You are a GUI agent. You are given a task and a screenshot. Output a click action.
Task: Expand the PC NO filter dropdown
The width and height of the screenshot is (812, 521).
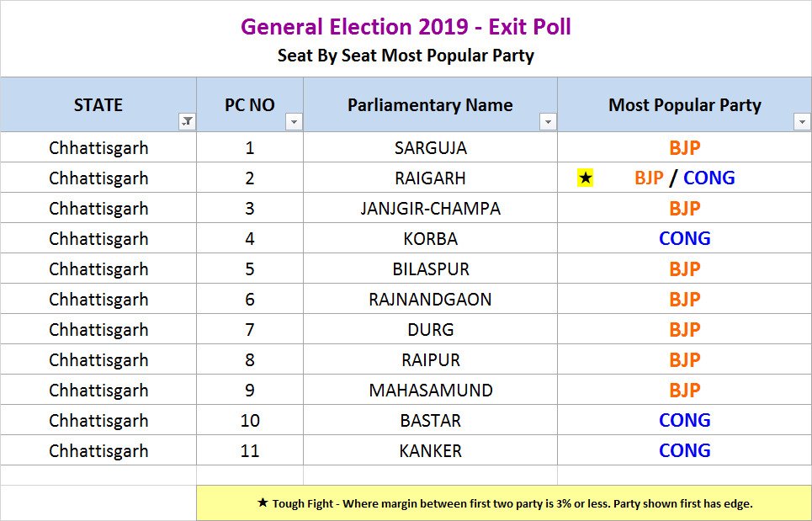(x=294, y=122)
